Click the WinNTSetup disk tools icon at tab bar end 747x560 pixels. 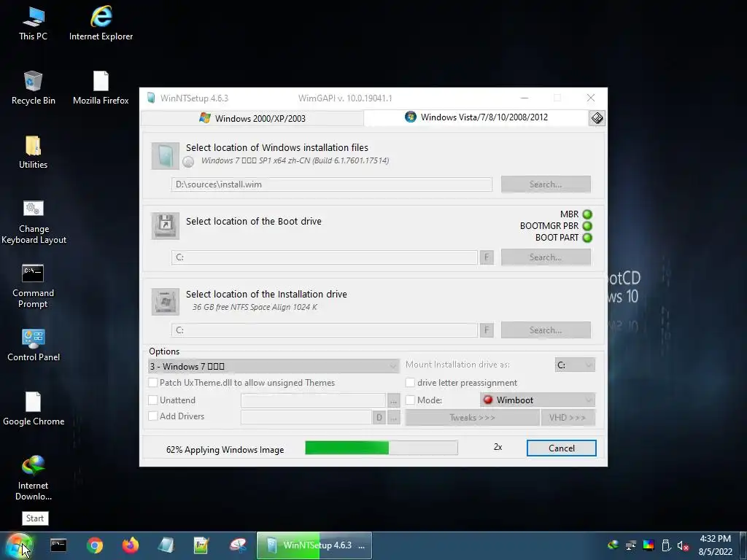pos(597,118)
